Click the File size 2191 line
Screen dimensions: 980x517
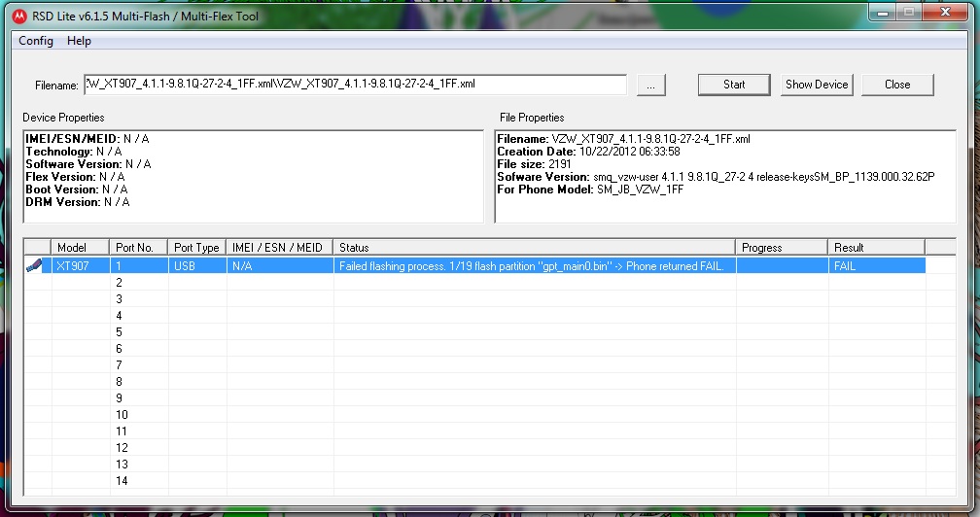pyautogui.click(x=535, y=164)
